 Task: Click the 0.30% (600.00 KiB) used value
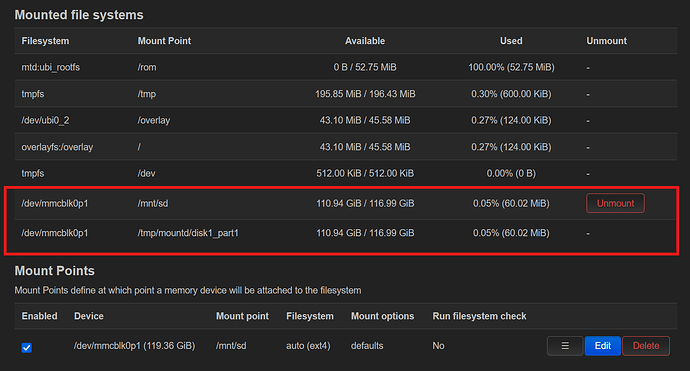pos(511,94)
